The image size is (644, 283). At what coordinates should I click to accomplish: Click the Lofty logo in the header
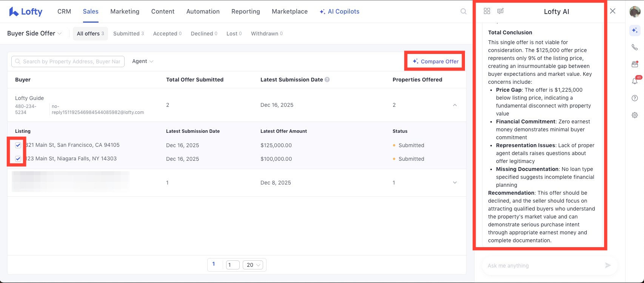tap(26, 12)
